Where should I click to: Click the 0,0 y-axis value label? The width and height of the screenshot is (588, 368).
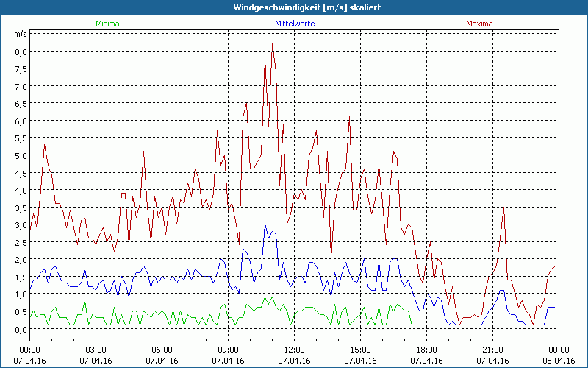click(x=19, y=329)
